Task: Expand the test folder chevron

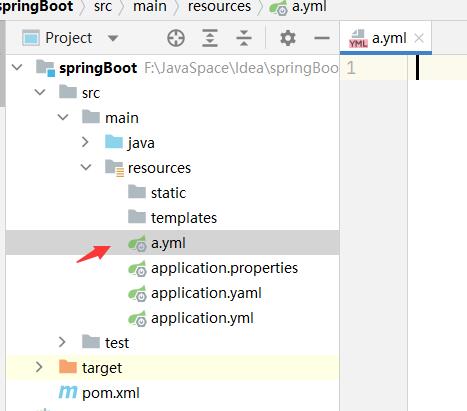Action: (62, 342)
